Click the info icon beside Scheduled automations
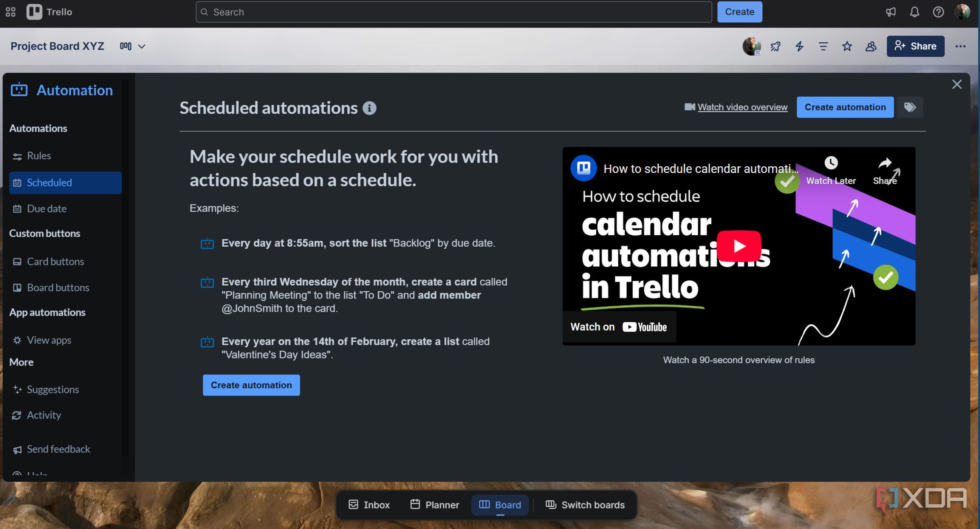The width and height of the screenshot is (980, 529). (369, 108)
